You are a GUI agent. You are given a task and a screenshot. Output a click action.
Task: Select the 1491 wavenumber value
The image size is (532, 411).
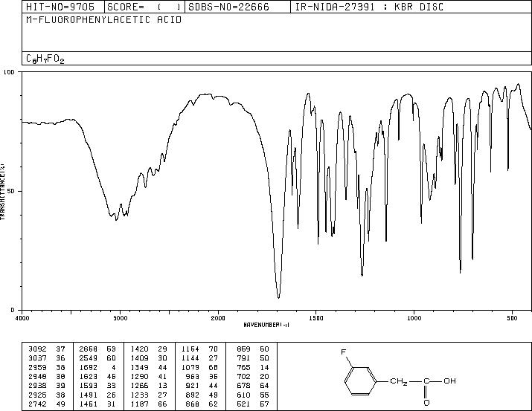pyautogui.click(x=89, y=395)
